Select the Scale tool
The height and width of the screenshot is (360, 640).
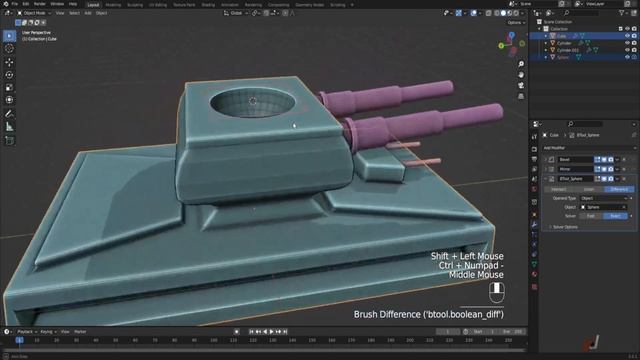pyautogui.click(x=9, y=87)
